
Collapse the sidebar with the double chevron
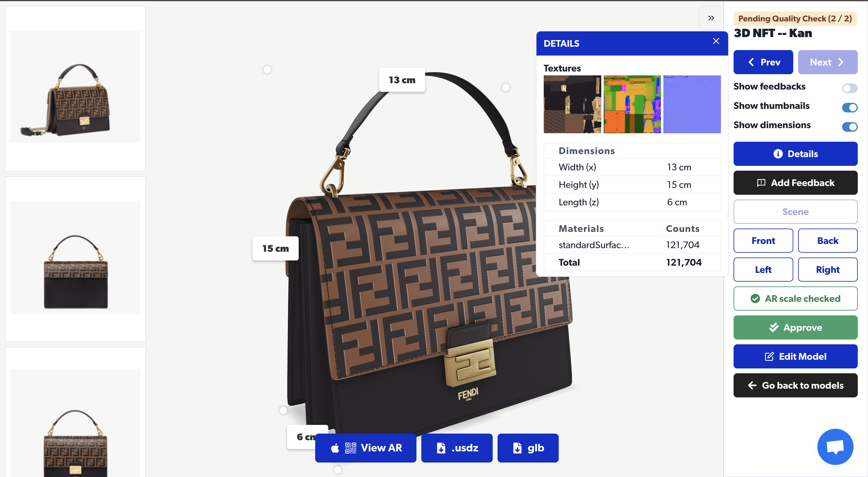[x=711, y=18]
